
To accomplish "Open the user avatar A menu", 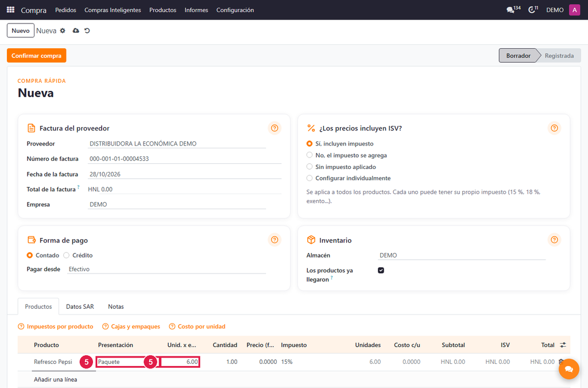I will tap(574, 10).
